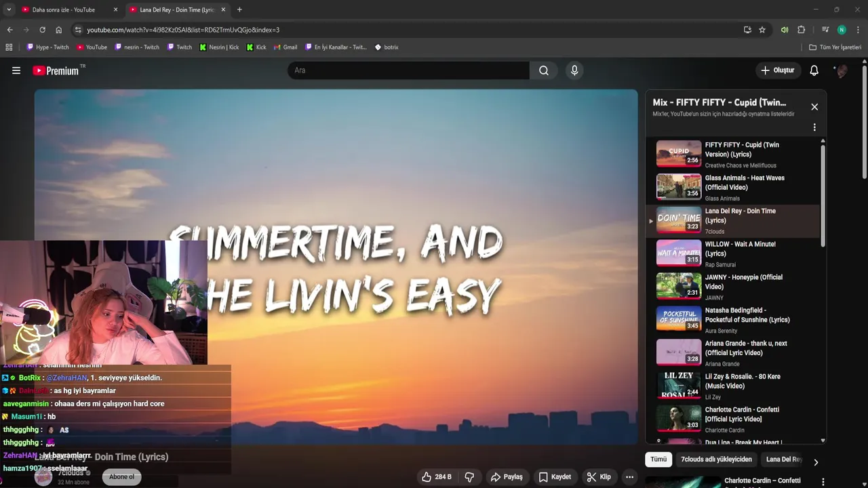Start voice search with microphone icon
The image size is (868, 488).
pyautogui.click(x=574, y=70)
